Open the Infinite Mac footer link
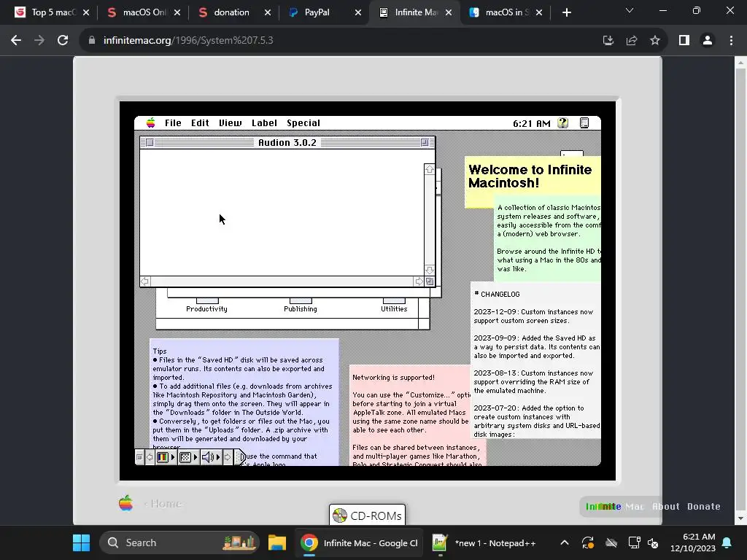Viewport: 747px width, 560px height. click(x=614, y=507)
